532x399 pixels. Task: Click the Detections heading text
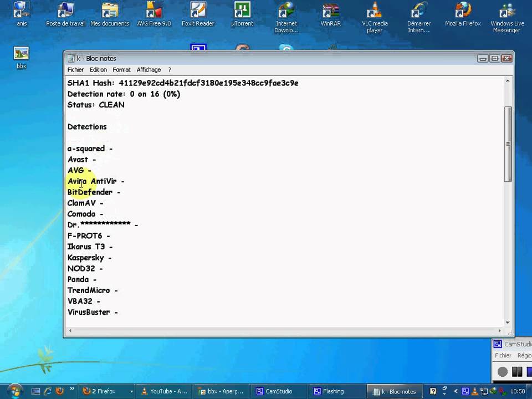pos(87,126)
